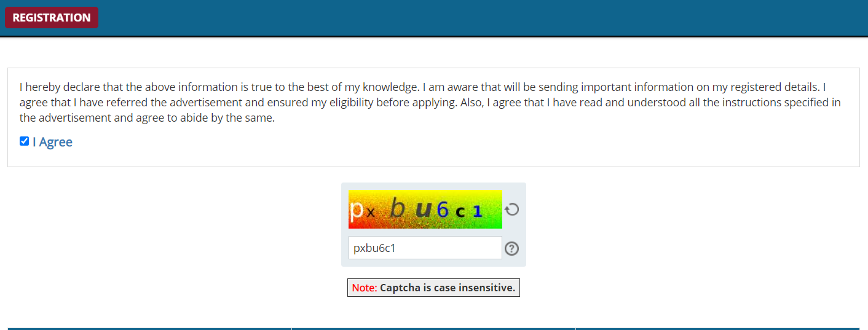
Task: Open the REGISTRATION tab
Action: click(x=52, y=18)
